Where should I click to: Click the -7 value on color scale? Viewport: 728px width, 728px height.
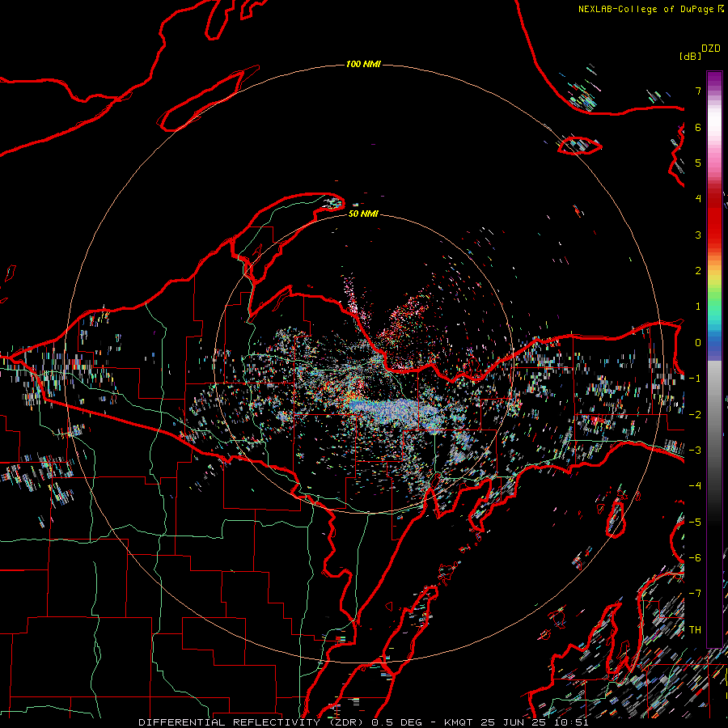coord(695,594)
